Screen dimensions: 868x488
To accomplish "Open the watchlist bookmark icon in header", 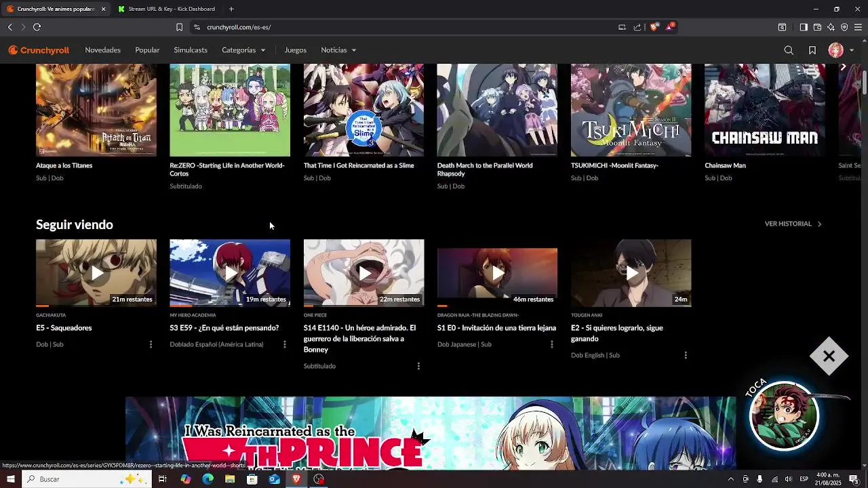I will [x=812, y=50].
